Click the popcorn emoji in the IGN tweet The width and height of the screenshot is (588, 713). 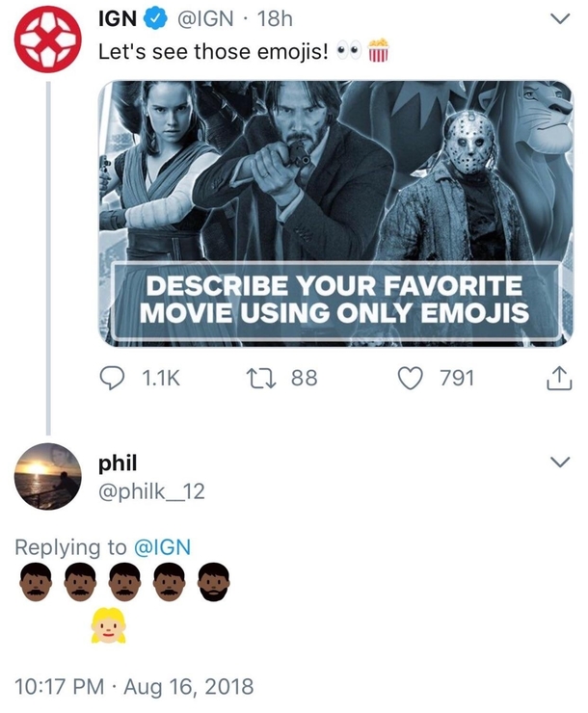click(x=379, y=50)
